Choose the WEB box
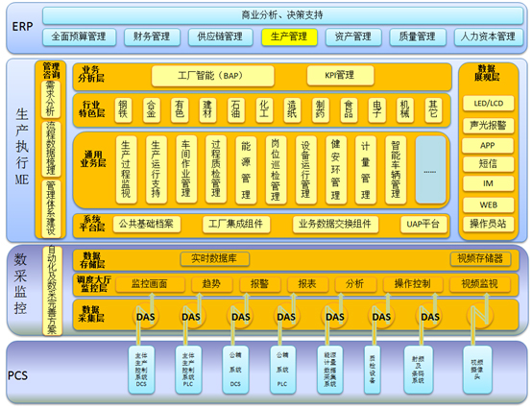 [488, 204]
